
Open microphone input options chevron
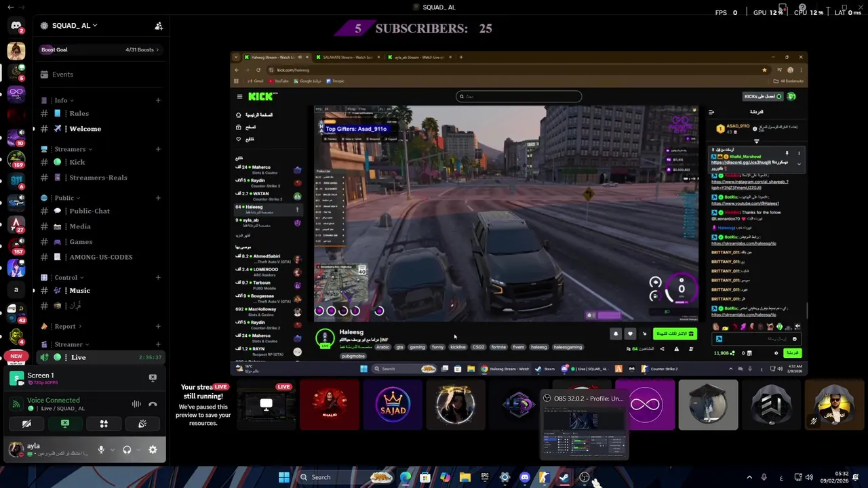point(112,450)
